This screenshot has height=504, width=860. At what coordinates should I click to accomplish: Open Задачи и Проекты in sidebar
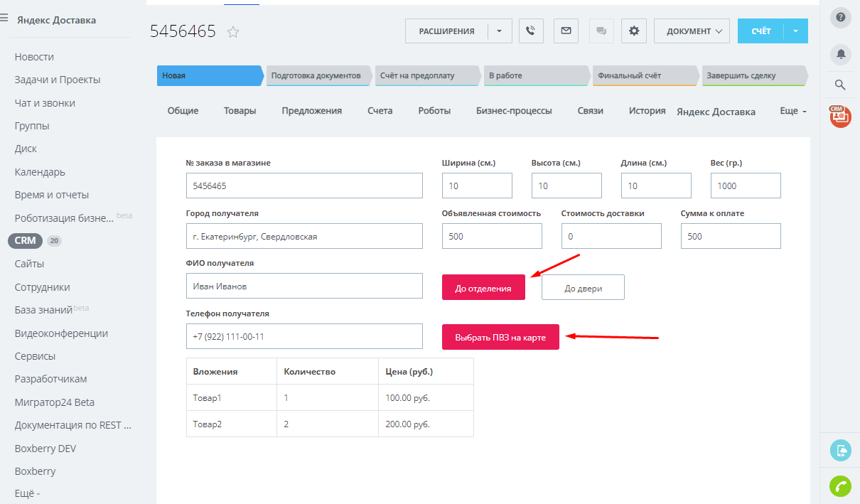pyautogui.click(x=58, y=80)
